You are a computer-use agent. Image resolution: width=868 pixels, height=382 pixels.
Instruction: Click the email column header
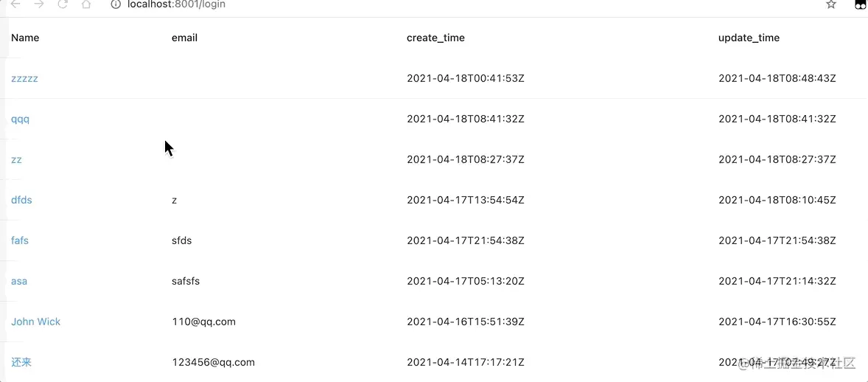[x=184, y=38]
